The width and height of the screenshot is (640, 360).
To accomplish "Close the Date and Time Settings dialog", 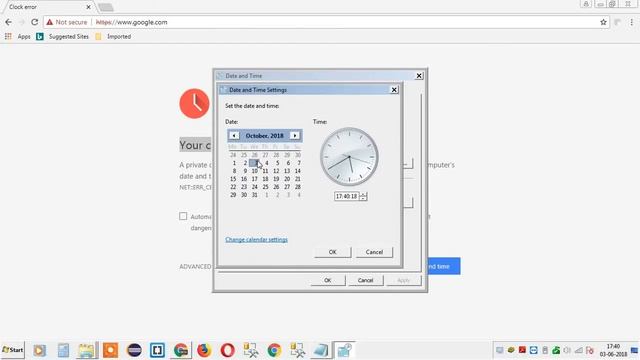I will 394,90.
